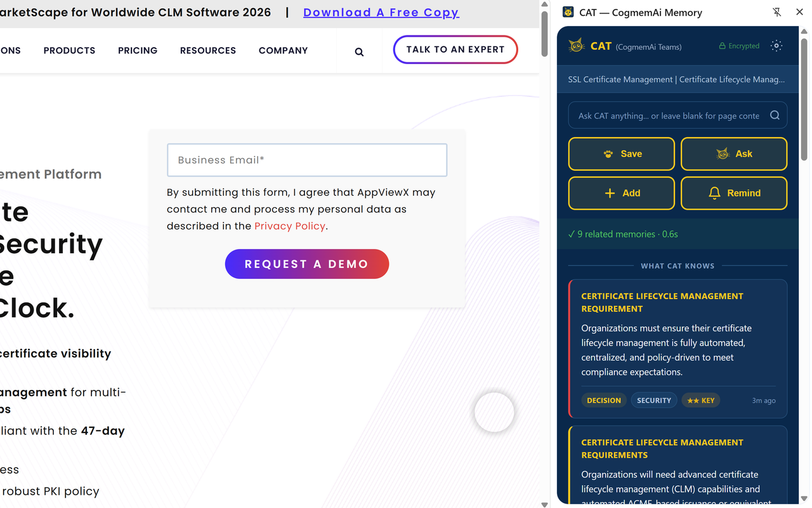The image size is (812, 508).
Task: Click the Remind button with bell icon
Action: tap(734, 193)
